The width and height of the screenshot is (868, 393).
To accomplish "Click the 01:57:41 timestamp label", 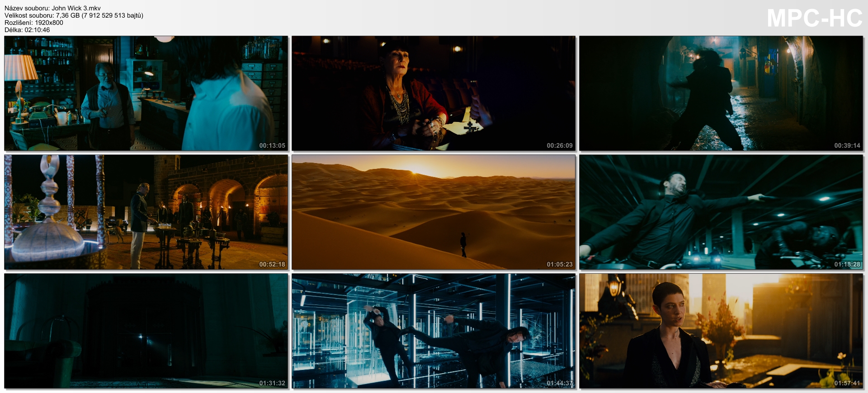I will coord(847,383).
